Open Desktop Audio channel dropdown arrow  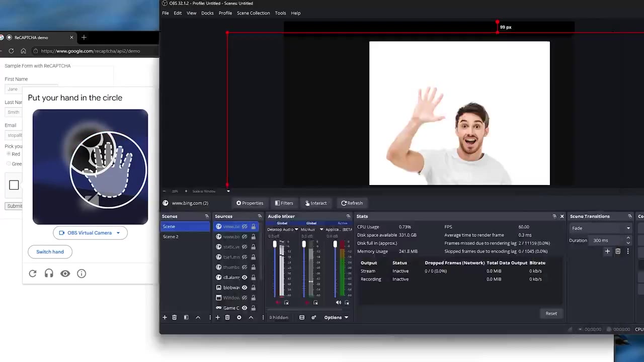coord(296,230)
